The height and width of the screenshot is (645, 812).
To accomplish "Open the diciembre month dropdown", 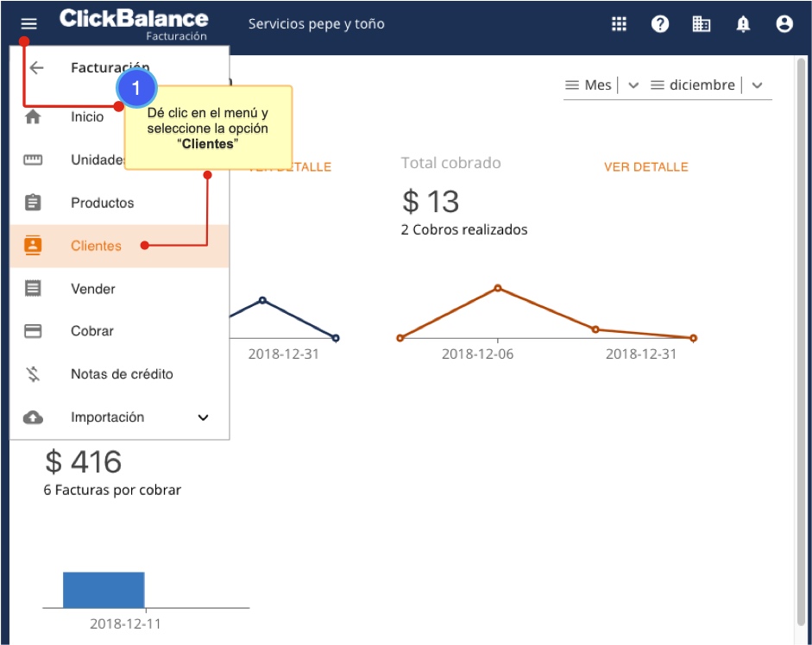I will [x=757, y=85].
